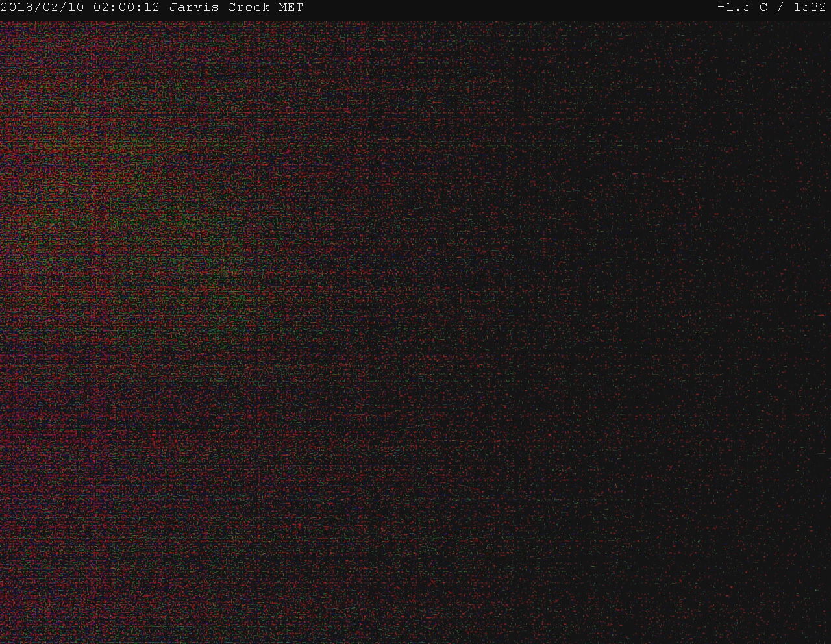
Task: Click the word Creek in overlay
Action: 249,8
